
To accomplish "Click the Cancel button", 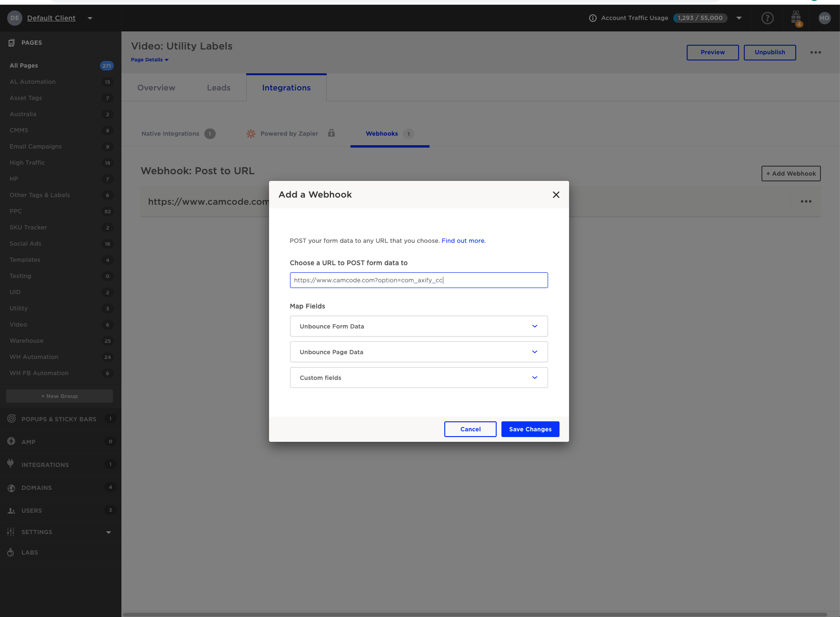I will tap(470, 429).
